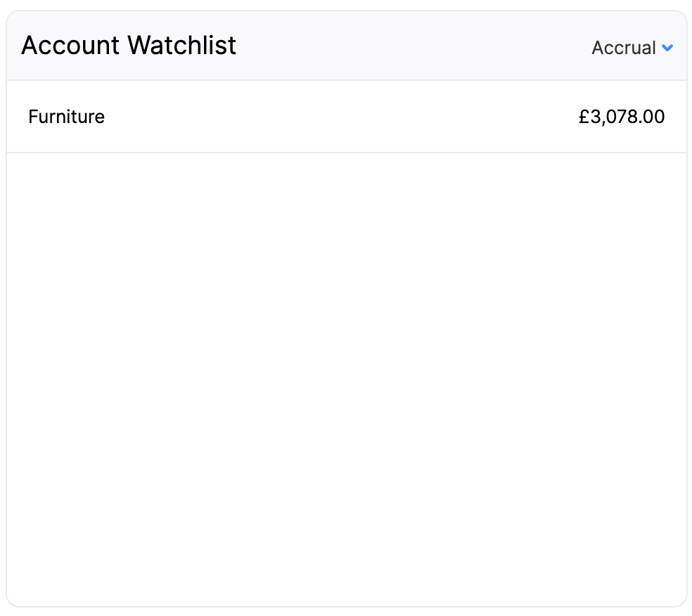Switch accounting basis via the Accrual control
692x616 pixels.
[631, 48]
